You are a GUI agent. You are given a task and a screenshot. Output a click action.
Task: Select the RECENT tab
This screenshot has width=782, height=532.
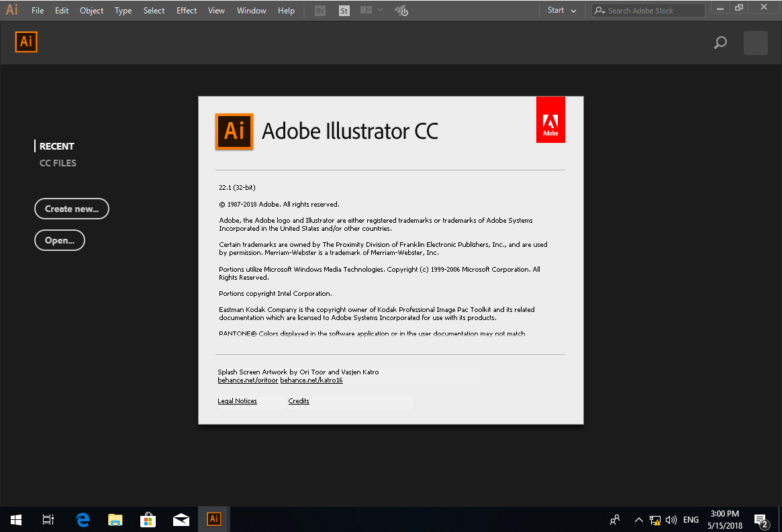pos(57,146)
